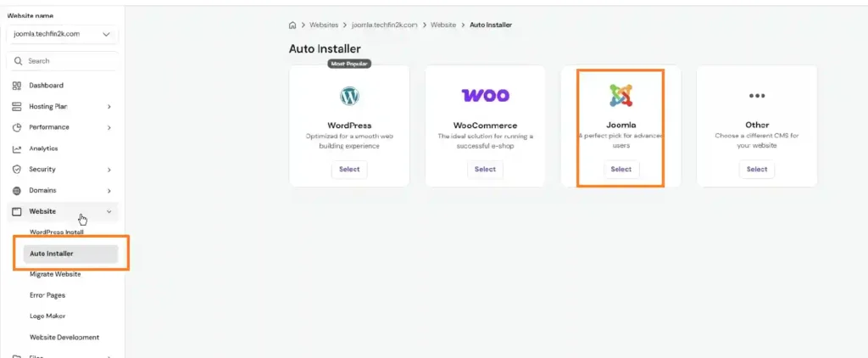Click the sidebar Search field
Viewport: 868px width, 358px height.
[62, 61]
